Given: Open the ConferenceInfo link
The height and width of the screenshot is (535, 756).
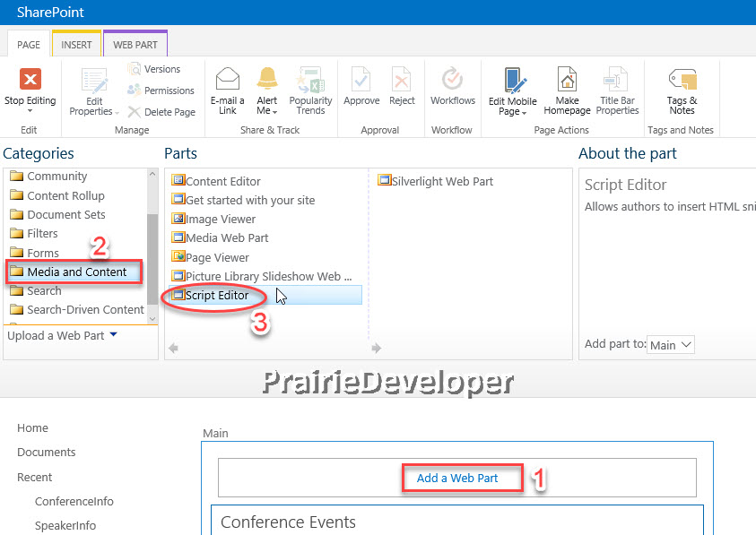Looking at the screenshot, I should [74, 501].
